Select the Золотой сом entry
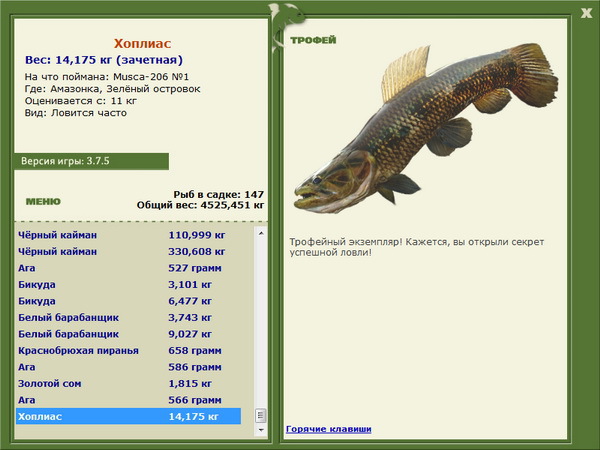Viewport: 600px width, 450px height. 129,383
